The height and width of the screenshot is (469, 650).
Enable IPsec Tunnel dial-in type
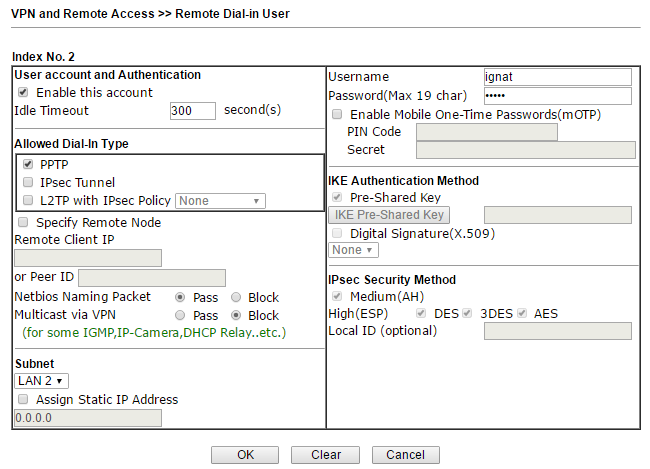coord(28,183)
